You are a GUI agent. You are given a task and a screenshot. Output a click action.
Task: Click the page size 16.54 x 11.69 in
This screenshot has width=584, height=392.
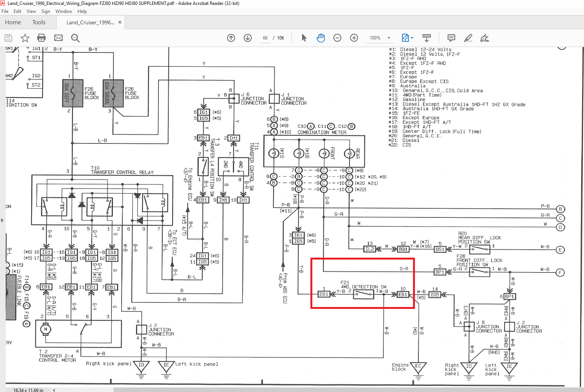[x=28, y=390]
